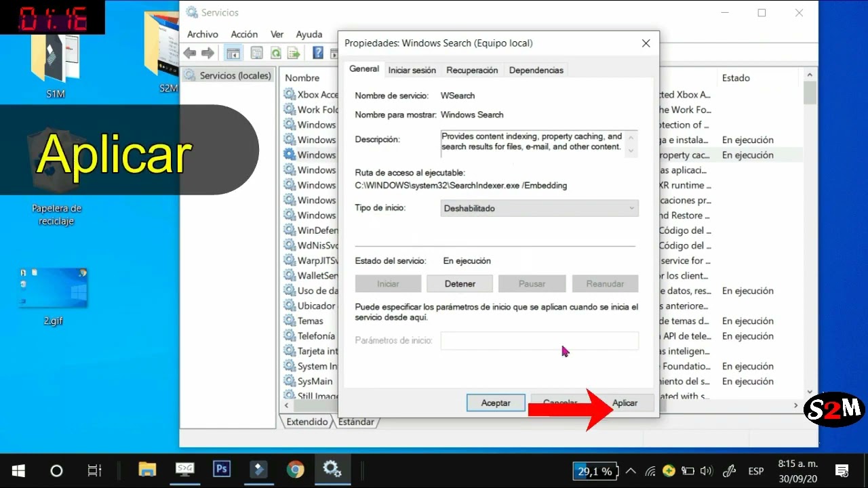This screenshot has width=868, height=488.
Task: Open the Acción menu
Action: (x=244, y=34)
